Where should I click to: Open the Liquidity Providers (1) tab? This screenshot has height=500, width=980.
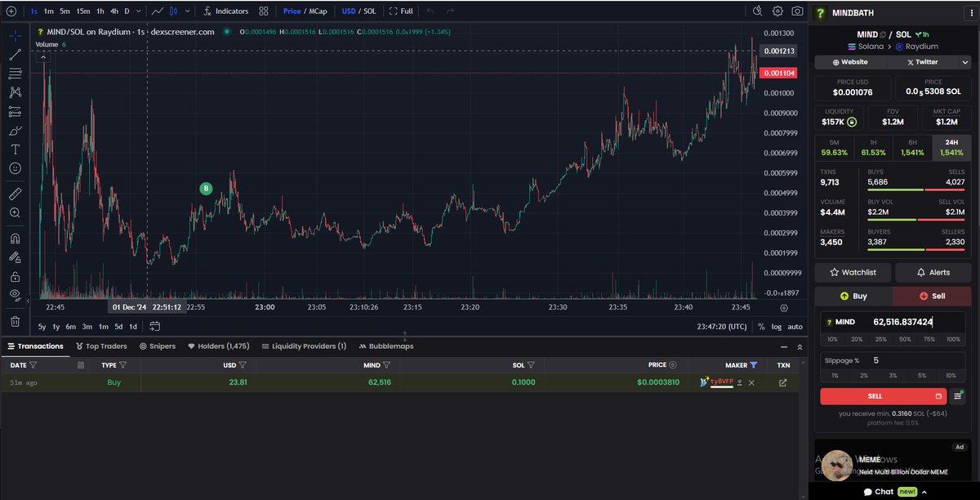pyautogui.click(x=304, y=346)
